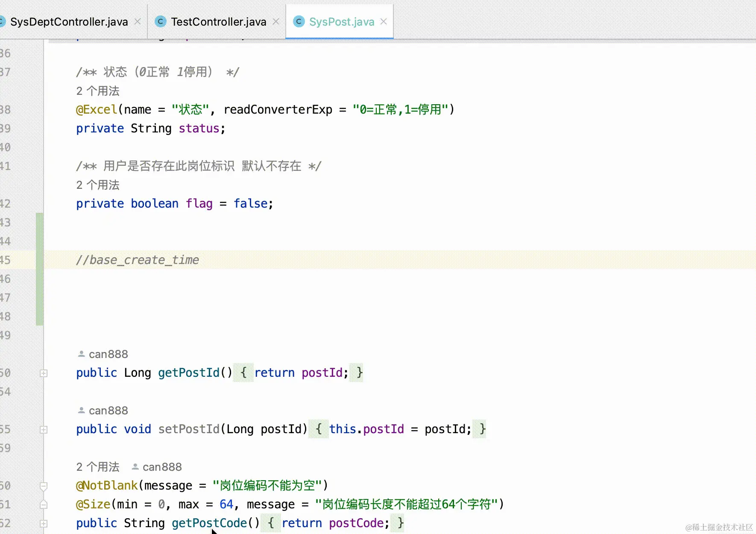
Task: Click can888 author hint beside 2 usages
Action: point(162,467)
